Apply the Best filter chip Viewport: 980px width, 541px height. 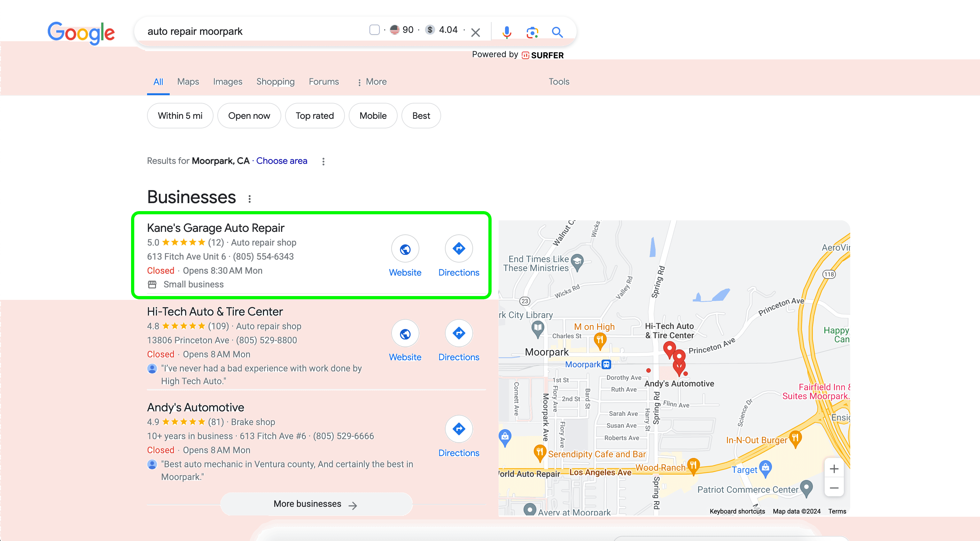coord(421,116)
